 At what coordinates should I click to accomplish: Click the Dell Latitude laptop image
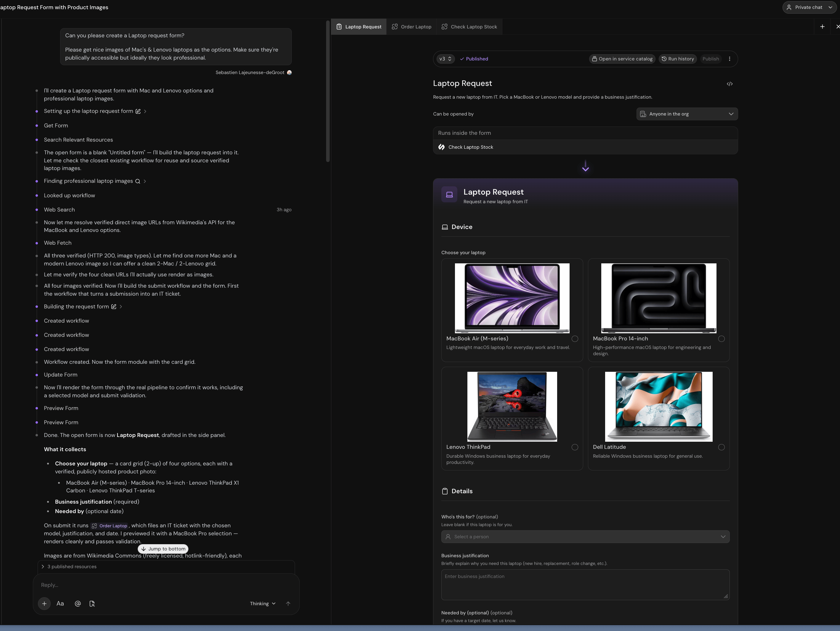tap(658, 406)
